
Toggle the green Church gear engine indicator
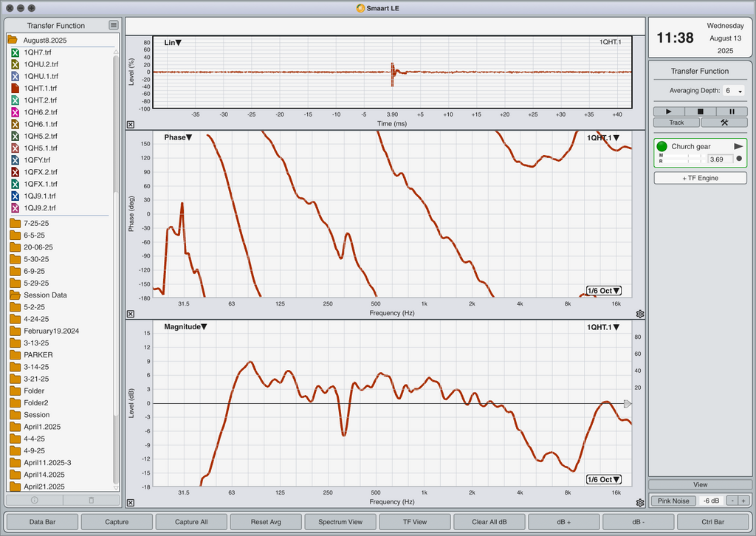coord(661,146)
